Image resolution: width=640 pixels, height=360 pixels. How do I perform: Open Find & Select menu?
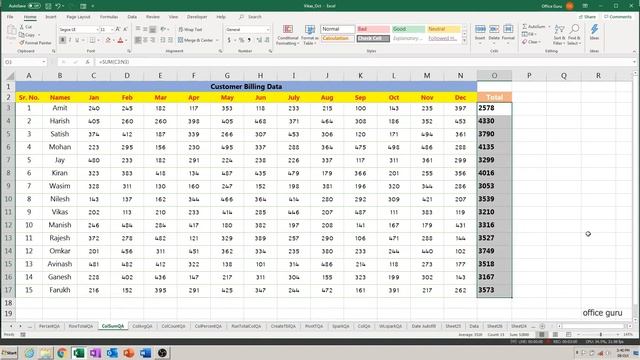574,35
